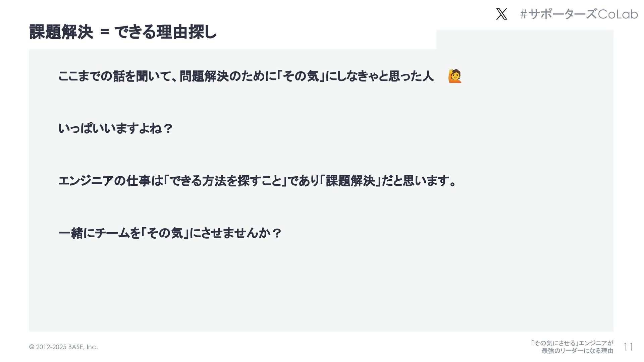The image size is (644, 362).
Task: Click footer line 最強のリーダーになる理由
Action: 577,351
